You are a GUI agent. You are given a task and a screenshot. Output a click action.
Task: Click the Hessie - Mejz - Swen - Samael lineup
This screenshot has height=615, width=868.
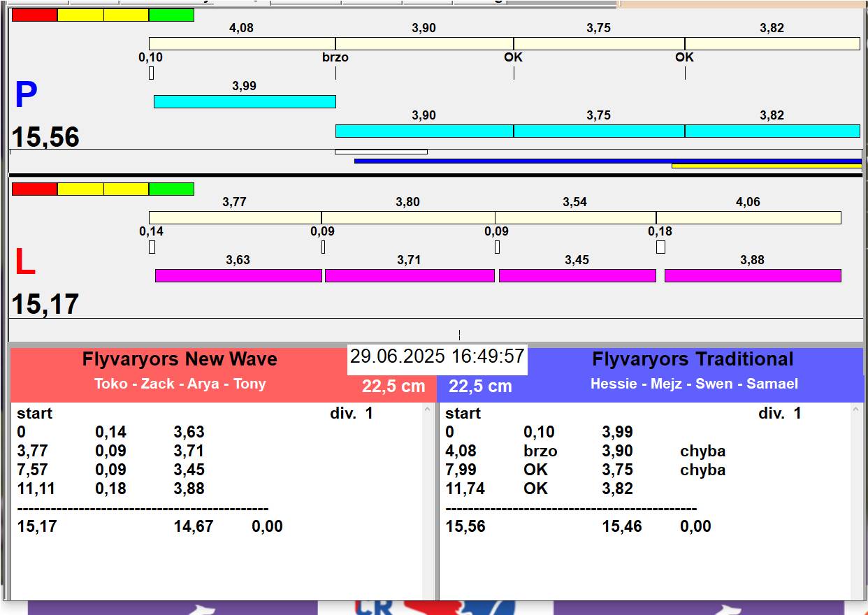coord(694,384)
